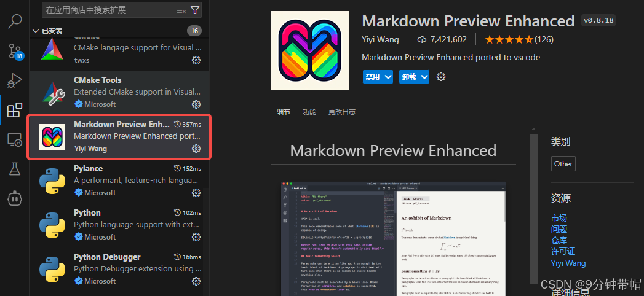644x296 pixels.
Task: Switch to the 更改日志 tab
Action: coord(342,112)
